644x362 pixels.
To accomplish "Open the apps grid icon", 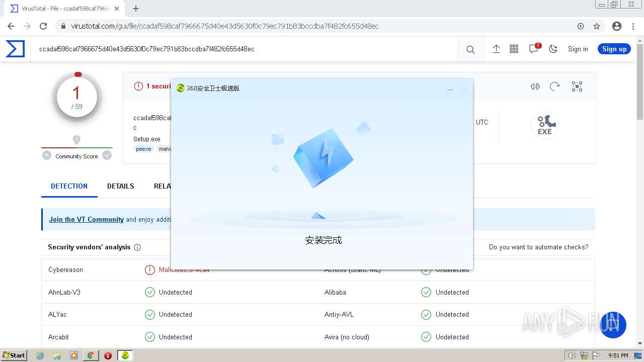I will coord(514,49).
